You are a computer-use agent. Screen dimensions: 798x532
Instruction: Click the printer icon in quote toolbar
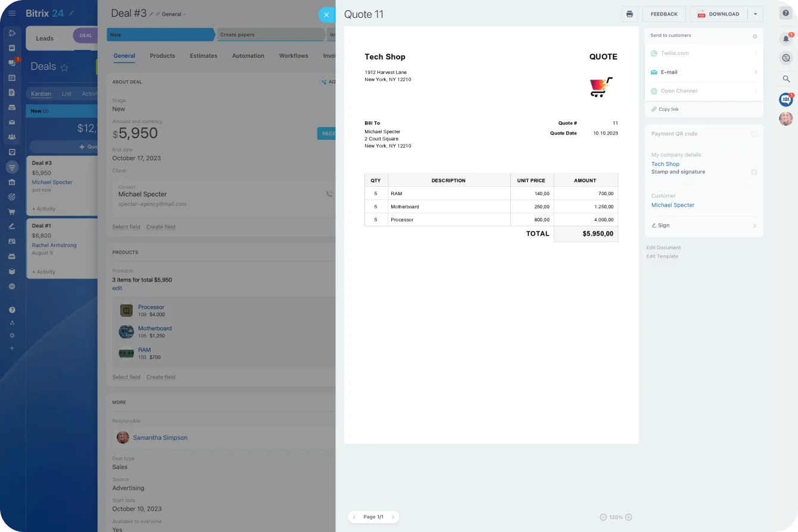point(629,14)
